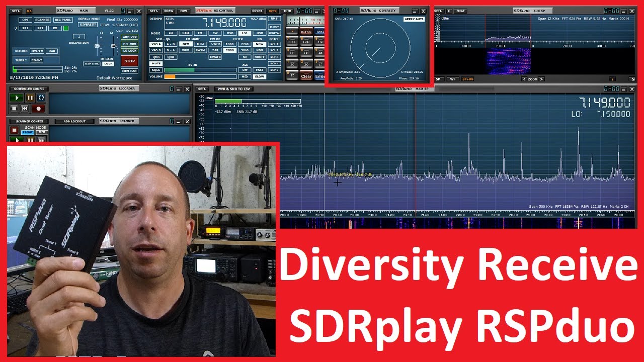
Task: Click MEM scan mode button
Action: [x=42, y=132]
